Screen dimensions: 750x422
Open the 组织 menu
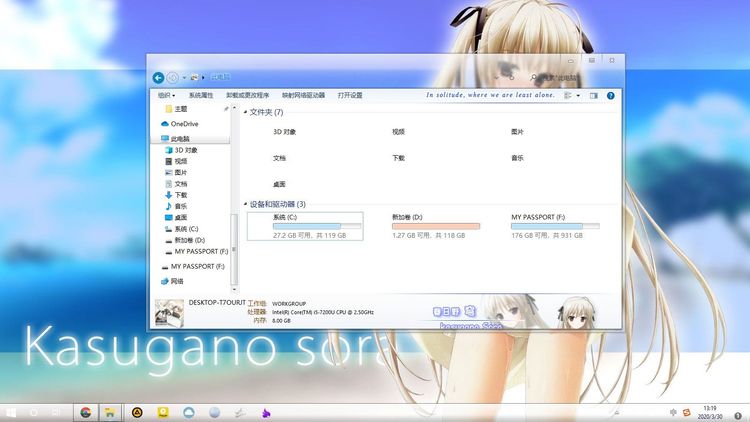[x=166, y=95]
